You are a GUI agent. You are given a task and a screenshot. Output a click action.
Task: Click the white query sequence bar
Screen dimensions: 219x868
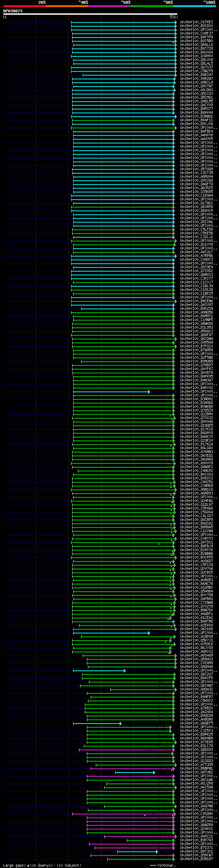click(x=90, y=14)
